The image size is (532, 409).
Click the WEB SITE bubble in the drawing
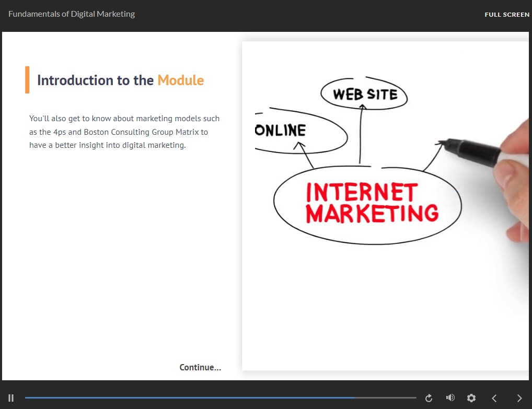(365, 95)
